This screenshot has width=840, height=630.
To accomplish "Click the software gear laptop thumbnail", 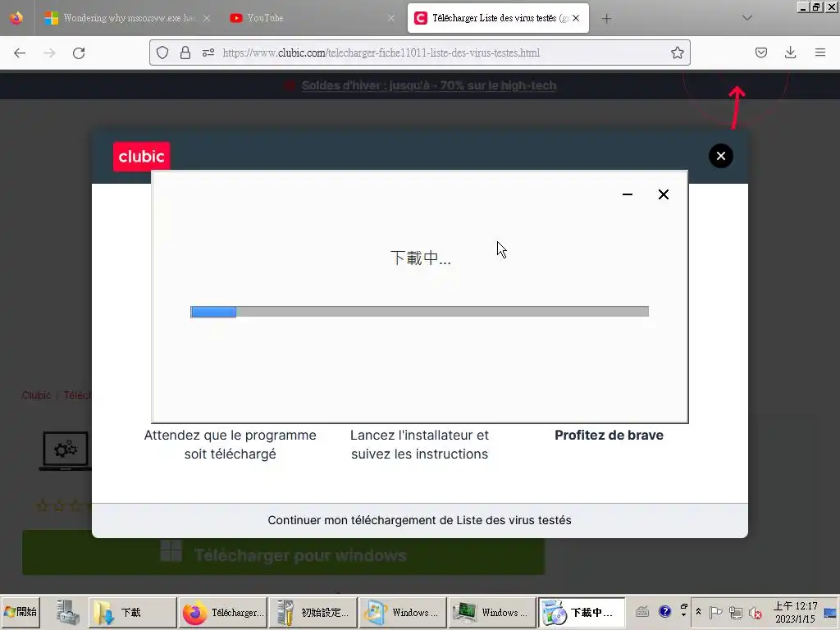I will coord(66,450).
